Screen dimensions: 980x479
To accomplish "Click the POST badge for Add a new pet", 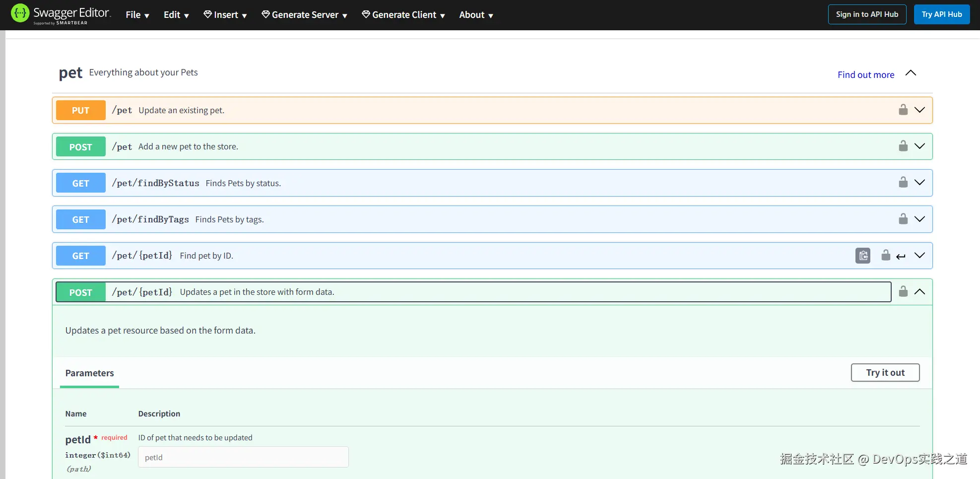I will [81, 146].
